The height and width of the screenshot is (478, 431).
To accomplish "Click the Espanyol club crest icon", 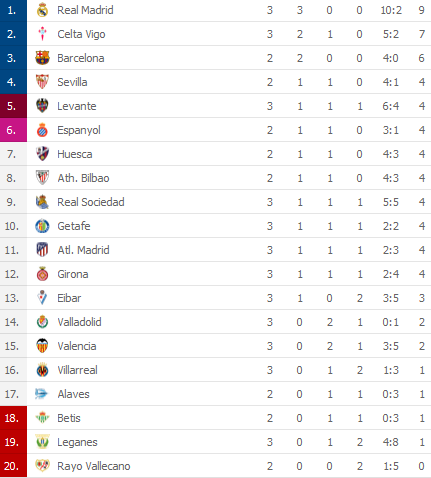I will pos(42,130).
